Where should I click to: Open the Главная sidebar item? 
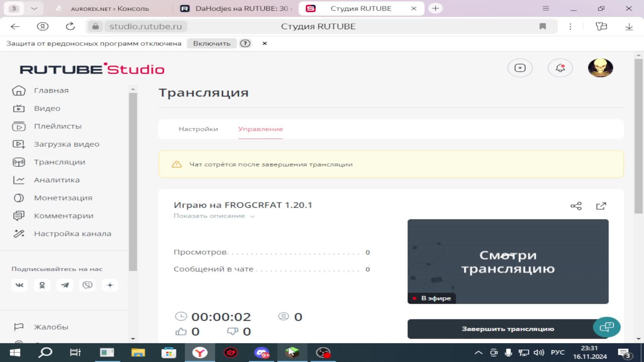(x=51, y=90)
